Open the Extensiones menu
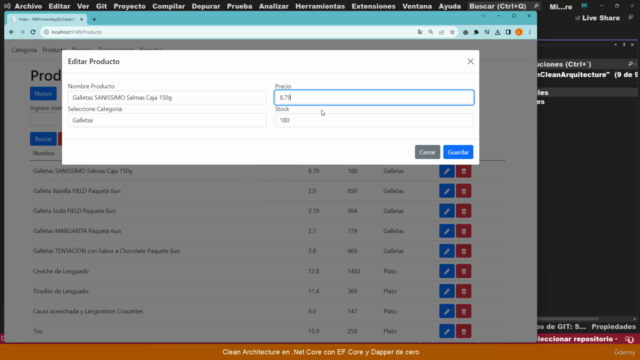 (373, 6)
